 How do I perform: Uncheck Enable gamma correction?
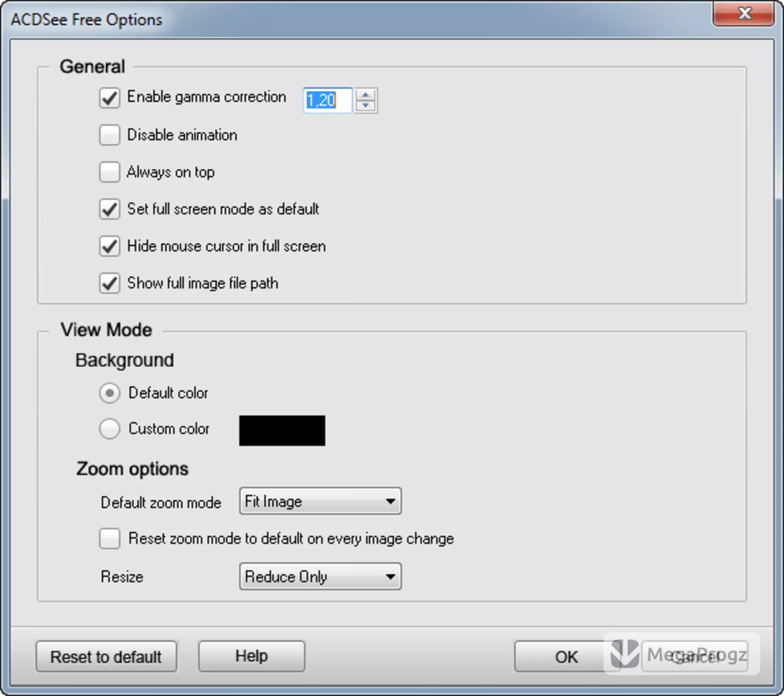109,98
